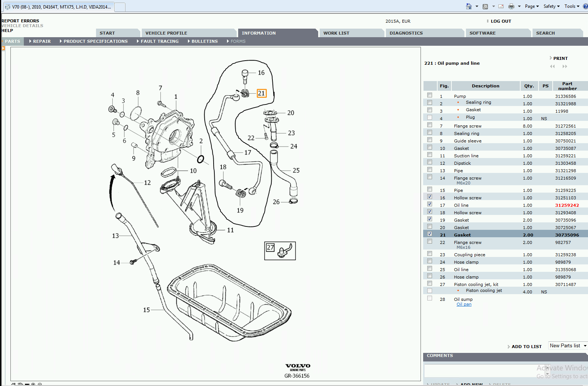Uncheck the Fig 18 Hollow screw checkbox
The image size is (588, 386).
tap(430, 212)
